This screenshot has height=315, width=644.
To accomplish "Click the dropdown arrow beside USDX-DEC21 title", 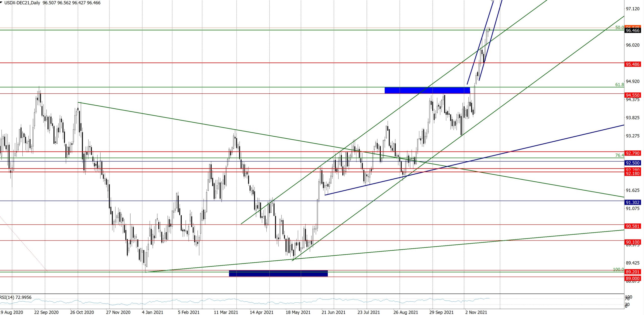I will tap(2, 2).
